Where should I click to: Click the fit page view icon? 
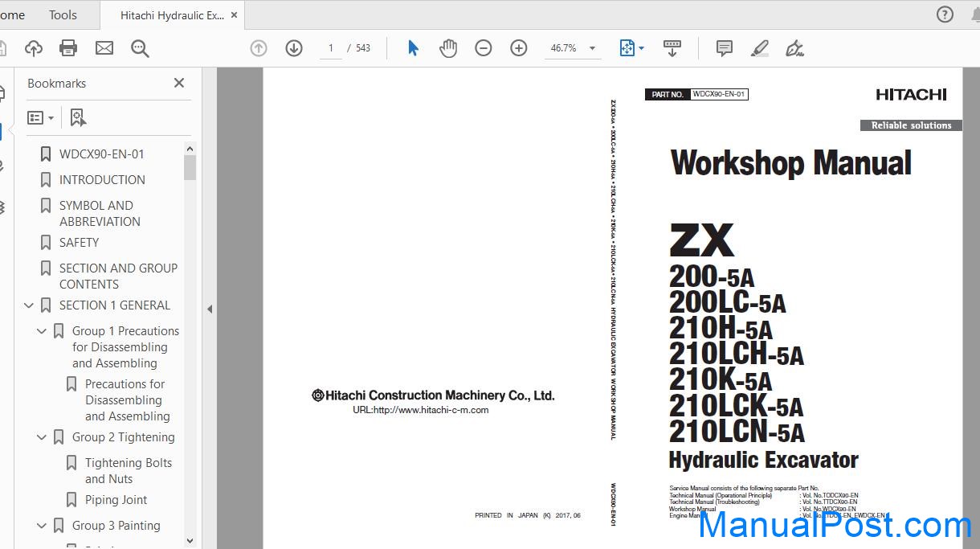(x=627, y=48)
